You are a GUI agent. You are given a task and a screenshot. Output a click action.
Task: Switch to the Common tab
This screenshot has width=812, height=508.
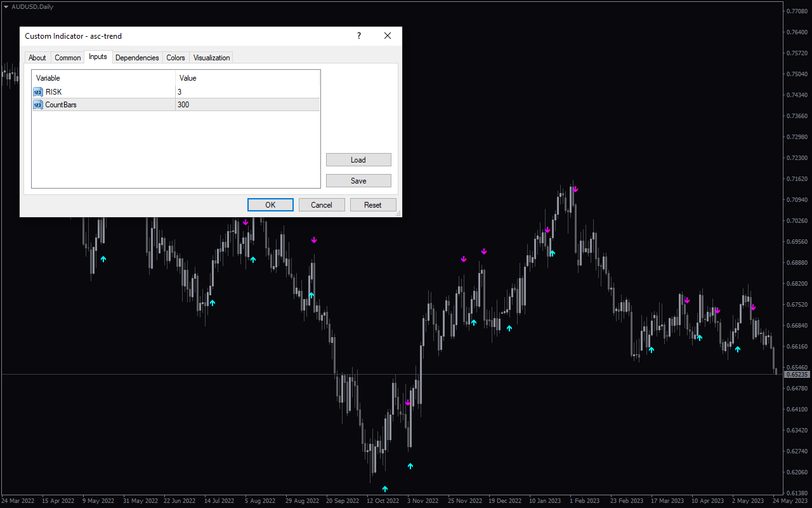tap(68, 58)
